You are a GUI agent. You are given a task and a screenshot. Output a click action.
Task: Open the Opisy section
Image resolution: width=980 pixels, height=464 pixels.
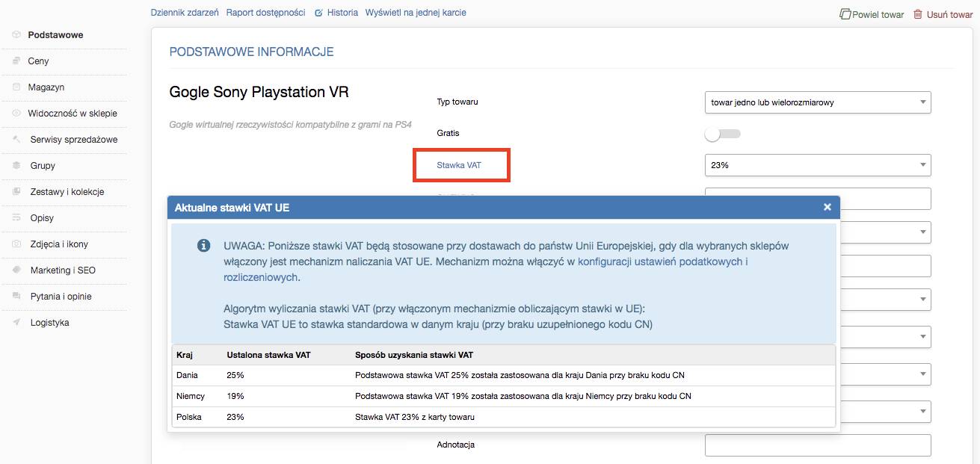pyautogui.click(x=42, y=218)
